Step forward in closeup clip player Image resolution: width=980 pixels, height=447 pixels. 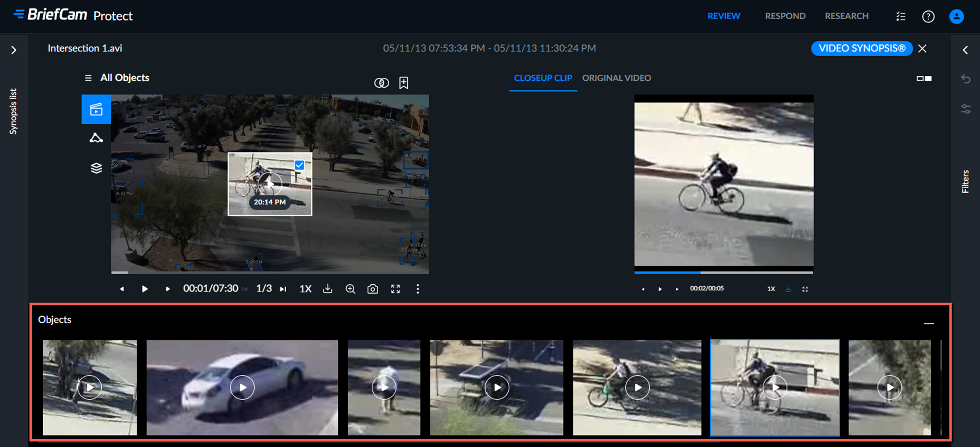click(x=677, y=289)
